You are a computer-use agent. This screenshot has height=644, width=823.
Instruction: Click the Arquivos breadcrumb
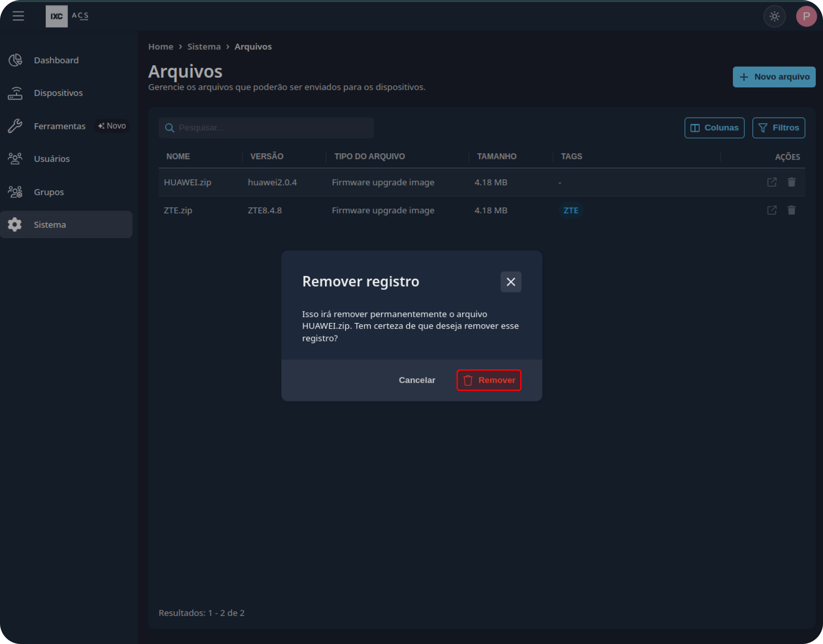click(x=253, y=47)
